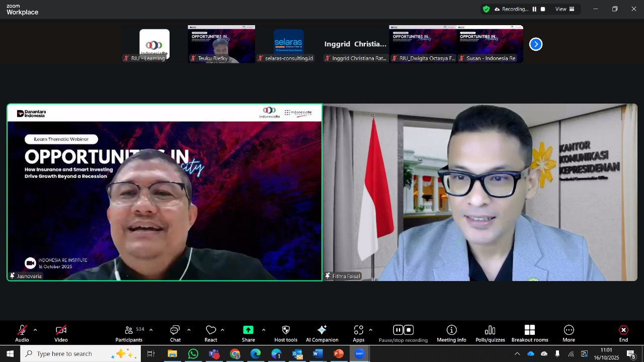The height and width of the screenshot is (362, 644).
Task: Launch AI Companion
Action: tap(322, 330)
